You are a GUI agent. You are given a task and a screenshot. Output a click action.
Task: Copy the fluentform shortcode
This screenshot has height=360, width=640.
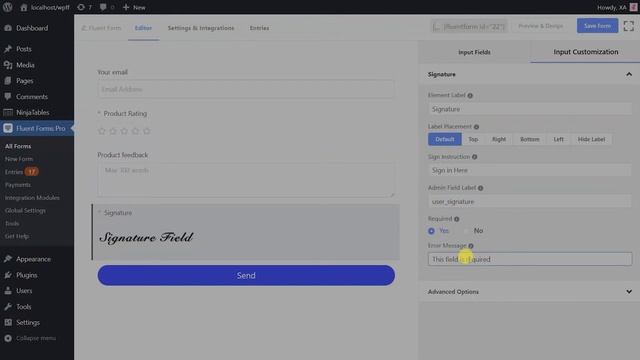pos(469,27)
